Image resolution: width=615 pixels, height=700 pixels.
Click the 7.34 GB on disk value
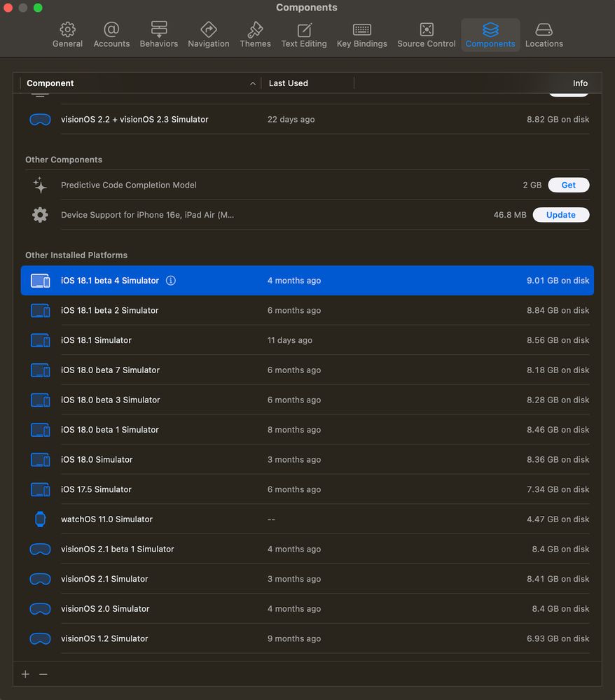(558, 490)
